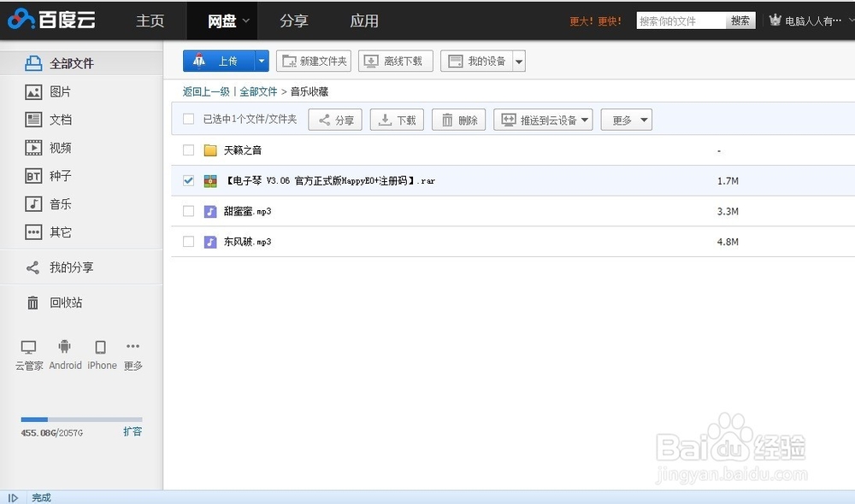Open the 音乐 music category icon
855x504 pixels.
point(33,204)
